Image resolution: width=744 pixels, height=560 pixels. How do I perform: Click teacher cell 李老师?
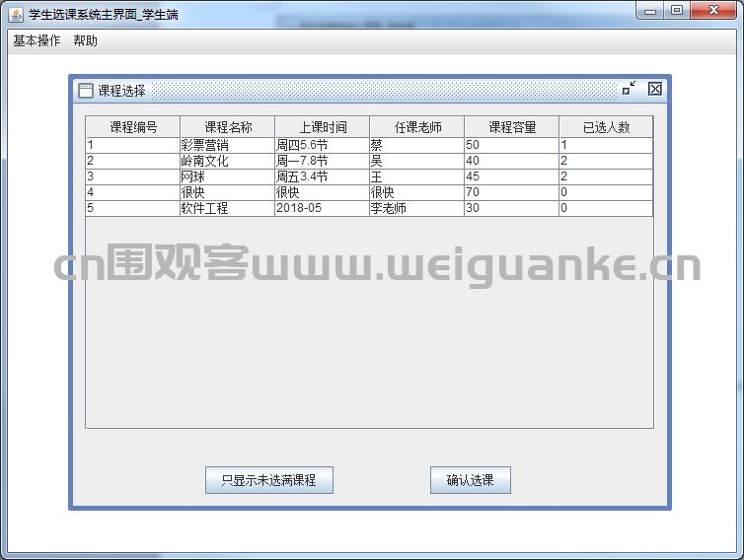pos(416,208)
